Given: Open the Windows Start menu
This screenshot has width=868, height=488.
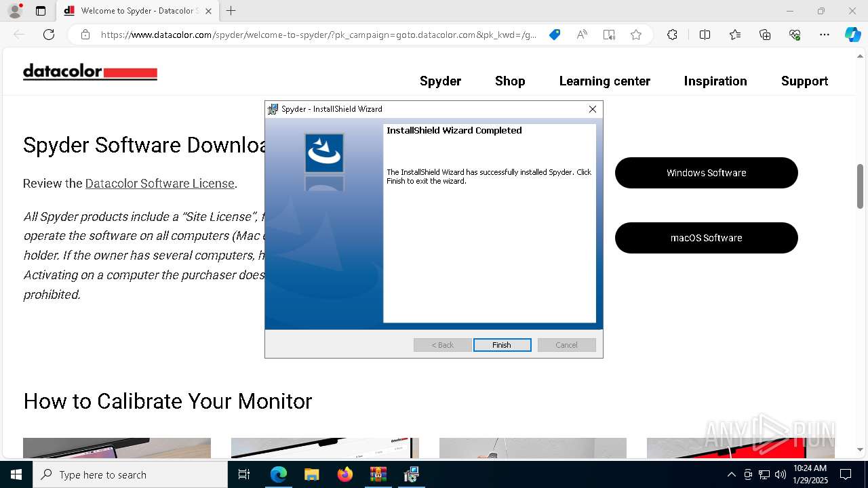Looking at the screenshot, I should (16, 474).
